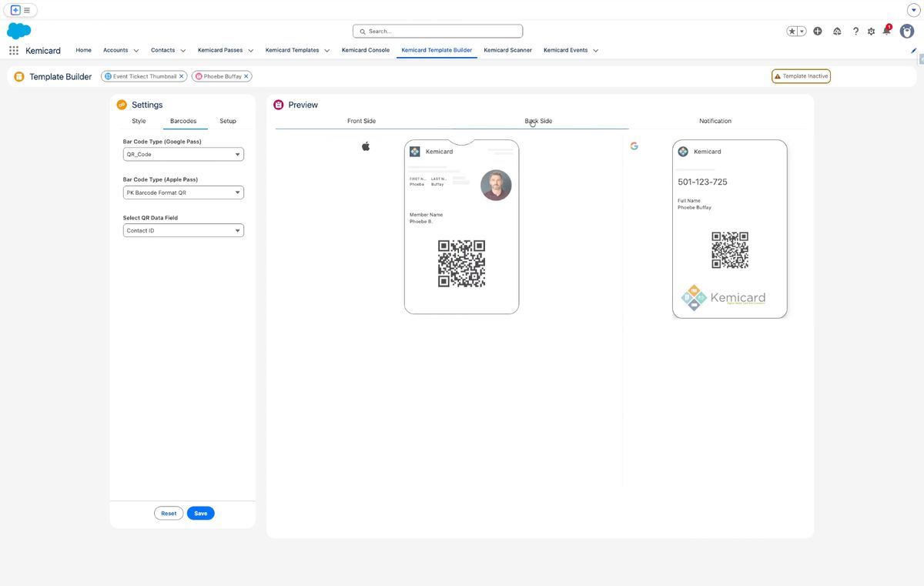924x586 pixels.
Task: Show the Back Side preview tab
Action: tap(538, 121)
